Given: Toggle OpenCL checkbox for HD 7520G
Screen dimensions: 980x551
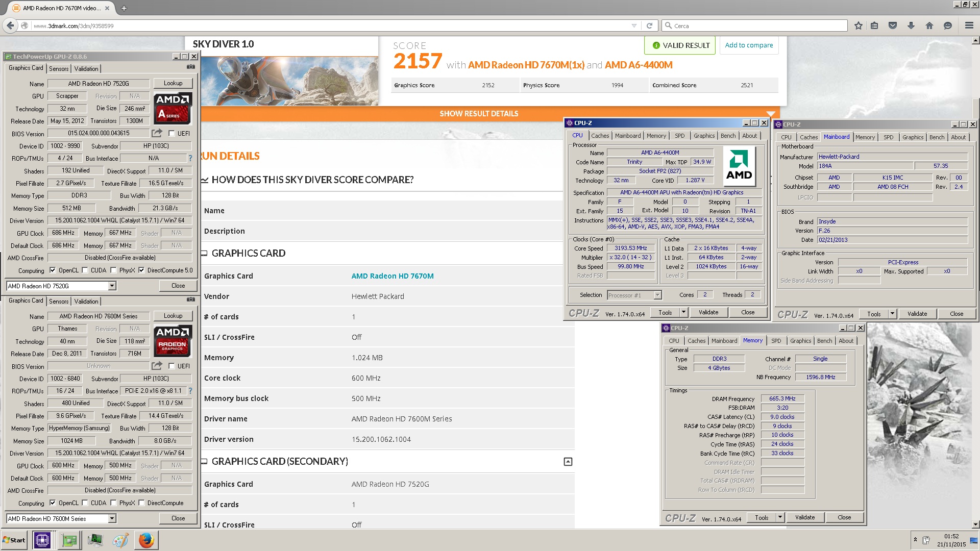Looking at the screenshot, I should pyautogui.click(x=53, y=270).
